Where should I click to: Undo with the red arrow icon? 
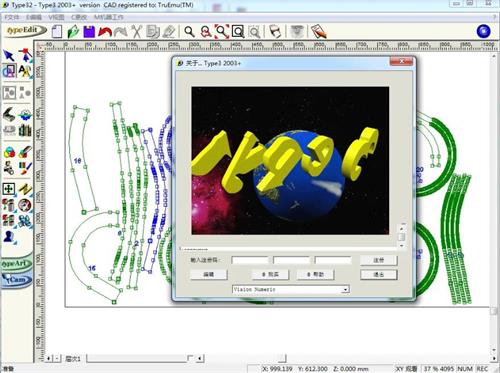(x=105, y=32)
